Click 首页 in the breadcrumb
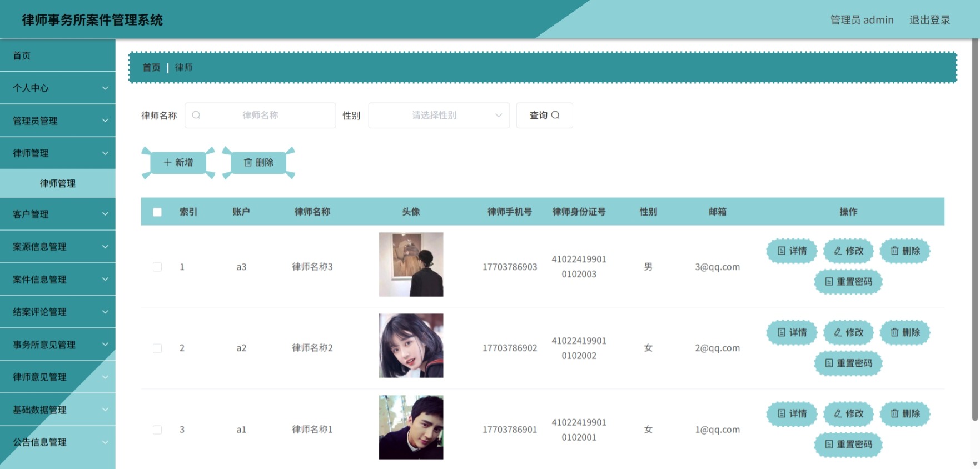 151,68
